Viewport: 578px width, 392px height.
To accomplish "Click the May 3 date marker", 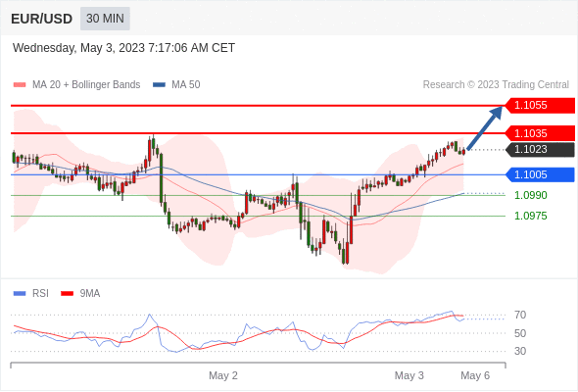I will [x=409, y=375].
